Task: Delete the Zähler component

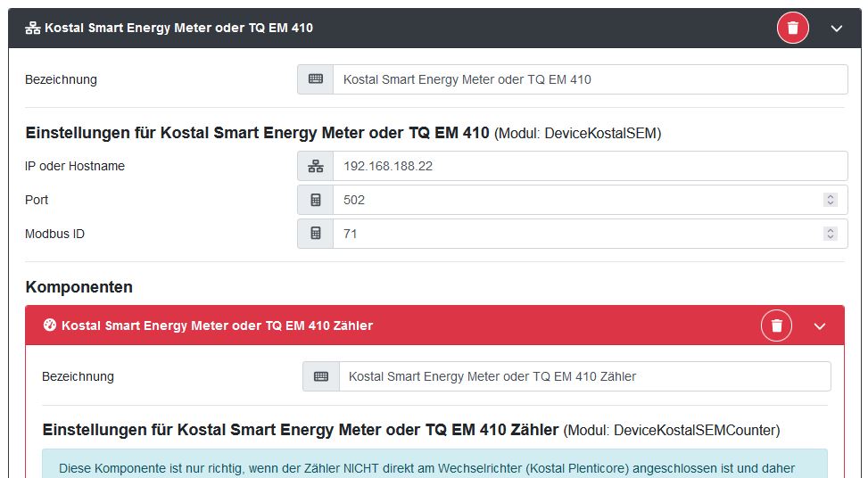Action: tap(776, 326)
